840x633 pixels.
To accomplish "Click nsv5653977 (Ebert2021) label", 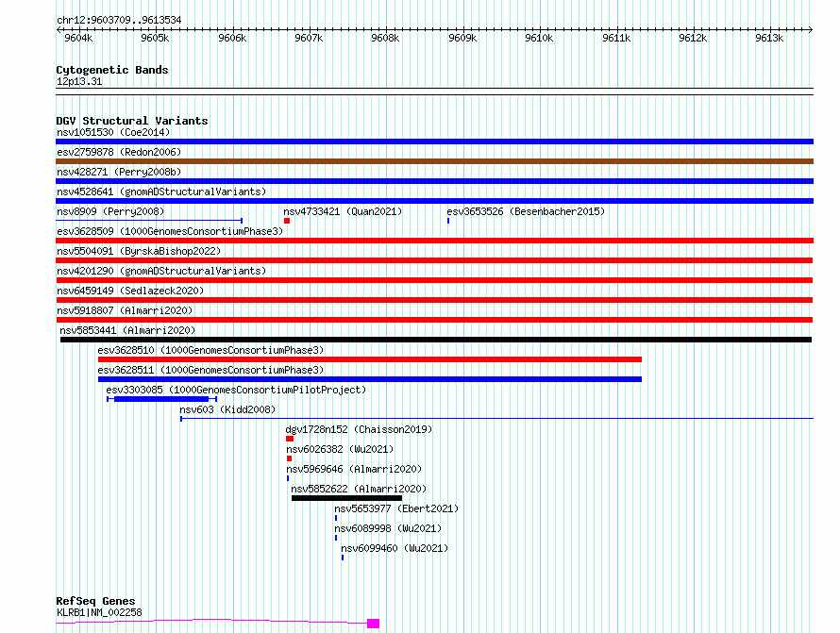I will tap(396, 508).
